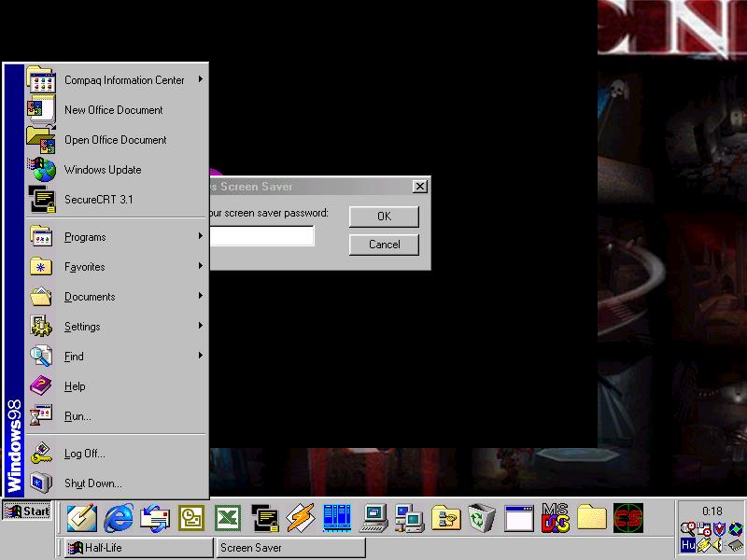This screenshot has width=747, height=560.
Task: Click the blank window quick launch icon
Action: point(519,518)
